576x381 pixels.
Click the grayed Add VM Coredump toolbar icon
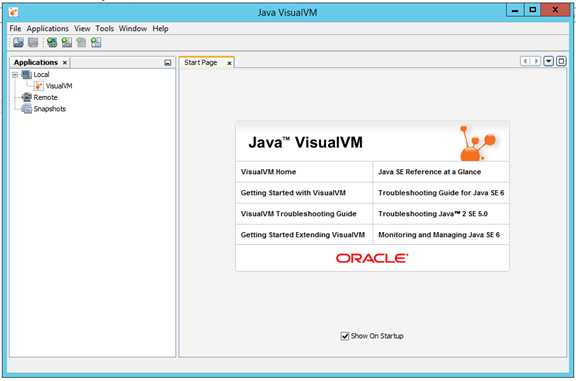coord(81,43)
